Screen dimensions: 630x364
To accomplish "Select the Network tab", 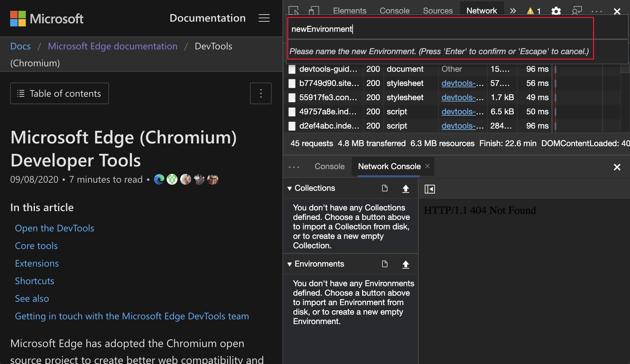I will 482,11.
